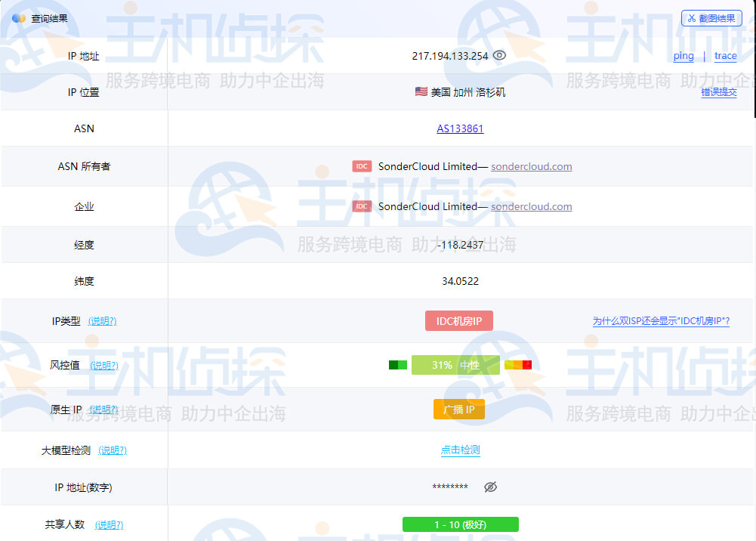The width and height of the screenshot is (756, 541).
Task: Click the 广播 IP orange badge
Action: 458,409
